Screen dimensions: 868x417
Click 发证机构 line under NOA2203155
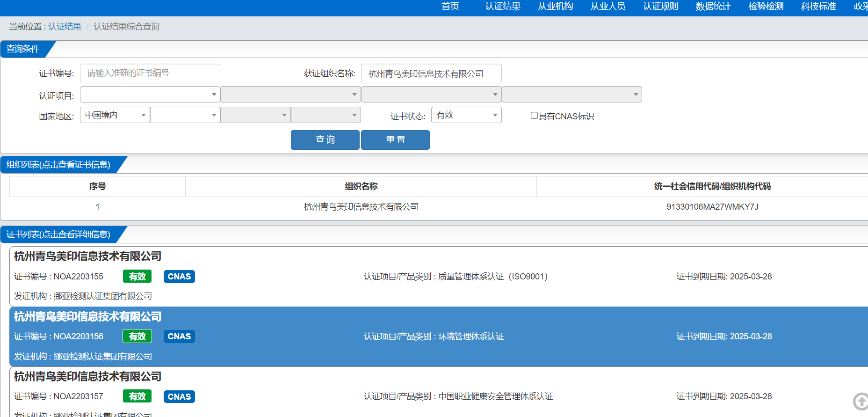pos(83,296)
